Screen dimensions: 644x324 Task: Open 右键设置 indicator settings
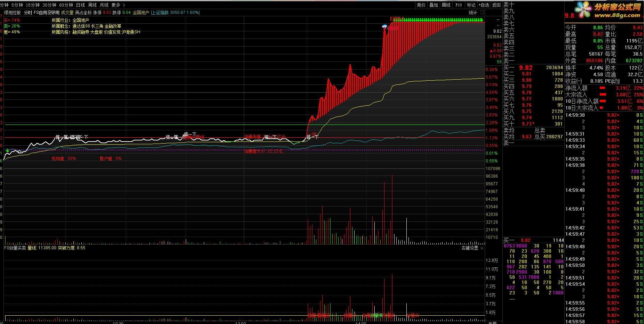(x=470, y=248)
